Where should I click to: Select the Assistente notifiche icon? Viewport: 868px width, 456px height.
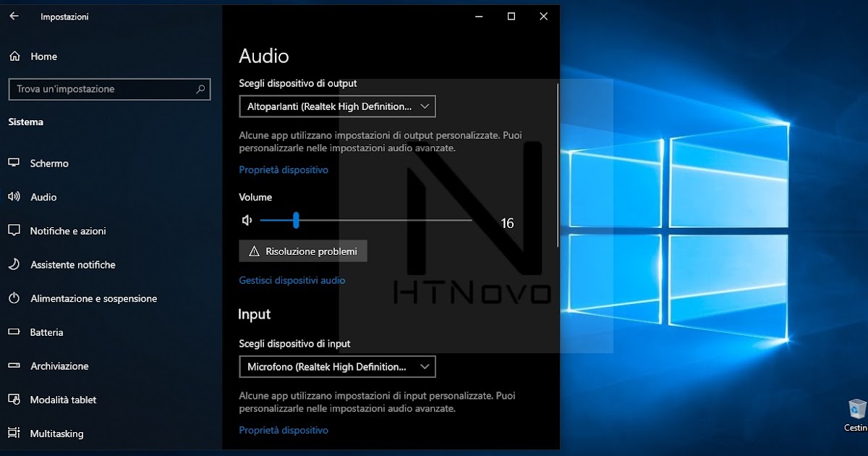(x=14, y=264)
